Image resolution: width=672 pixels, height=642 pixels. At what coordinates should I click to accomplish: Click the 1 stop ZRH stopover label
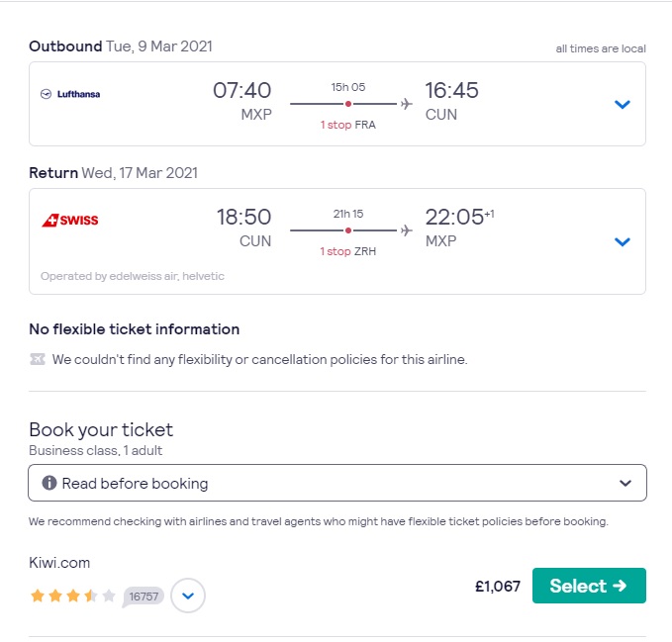tap(348, 251)
